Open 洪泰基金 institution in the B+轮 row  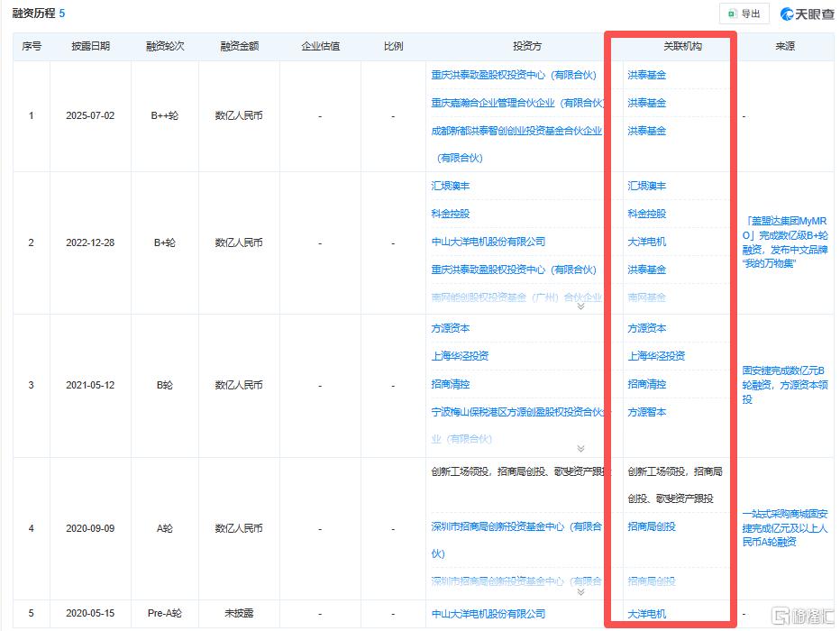point(646,270)
